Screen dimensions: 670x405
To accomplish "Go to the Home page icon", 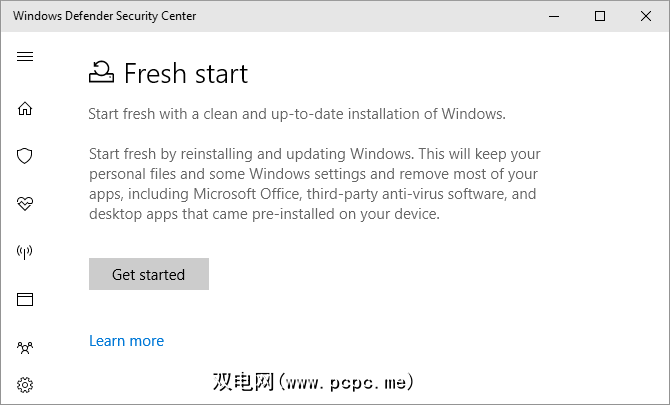I will [x=25, y=108].
